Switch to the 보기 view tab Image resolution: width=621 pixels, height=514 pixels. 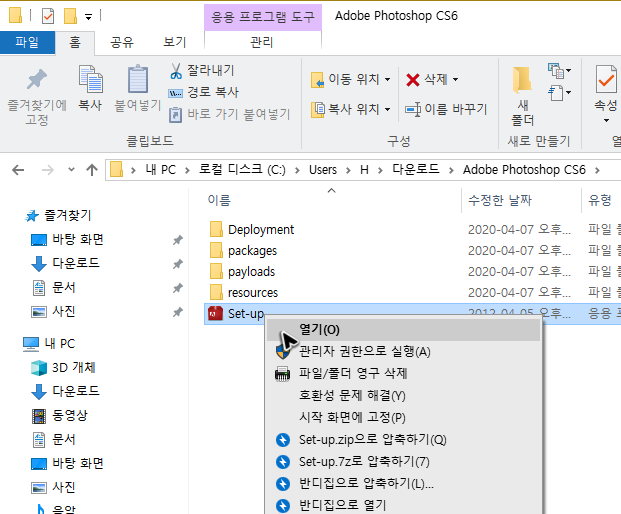[174, 42]
